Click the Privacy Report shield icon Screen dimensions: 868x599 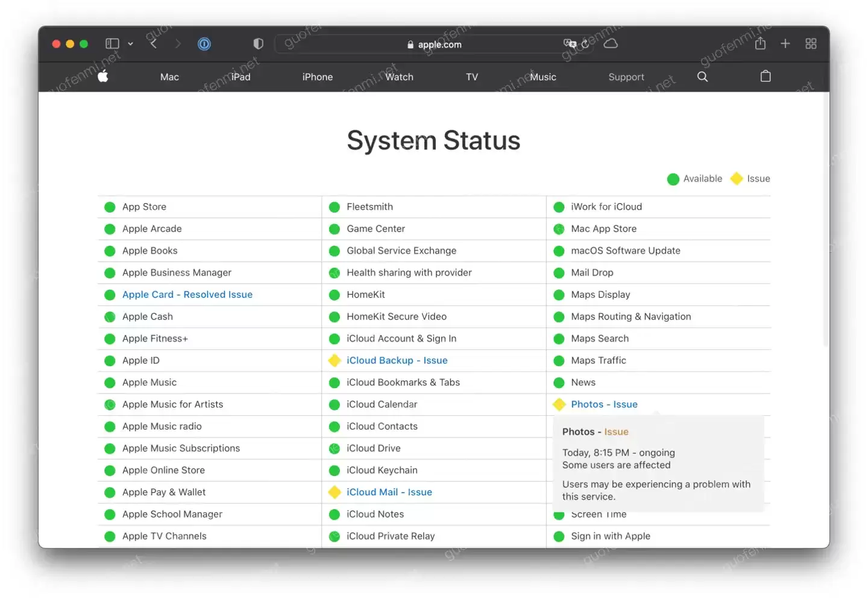258,43
